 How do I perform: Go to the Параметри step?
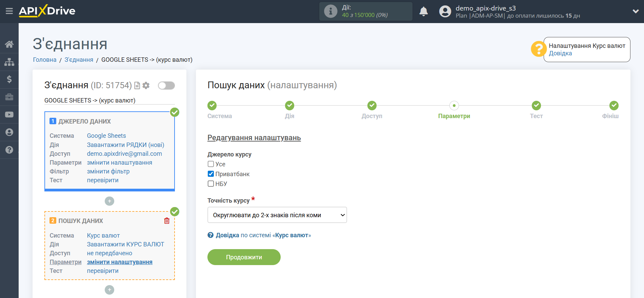454,106
